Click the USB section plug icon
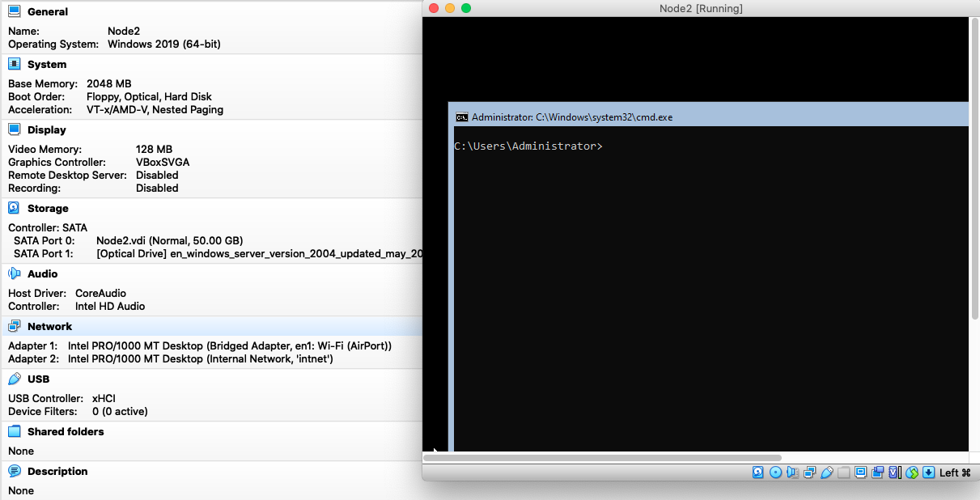Image resolution: width=980 pixels, height=500 pixels. [x=15, y=379]
